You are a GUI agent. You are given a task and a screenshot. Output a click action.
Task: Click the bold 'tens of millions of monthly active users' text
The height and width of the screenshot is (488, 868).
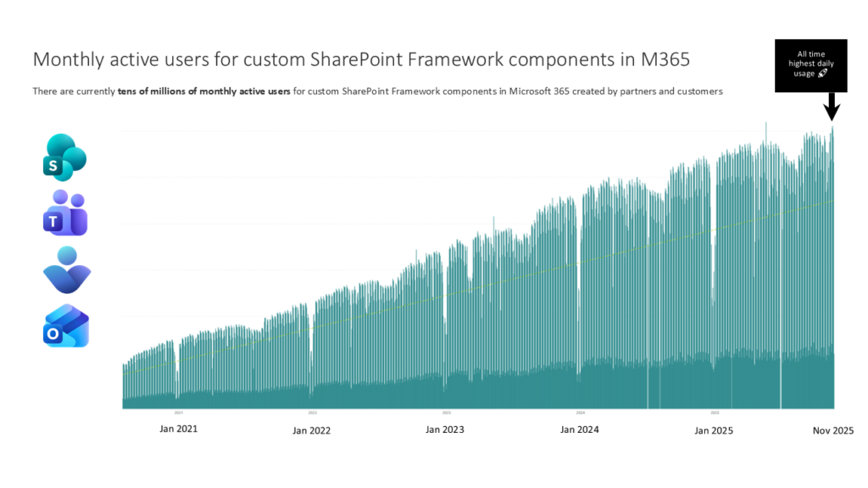(x=203, y=91)
